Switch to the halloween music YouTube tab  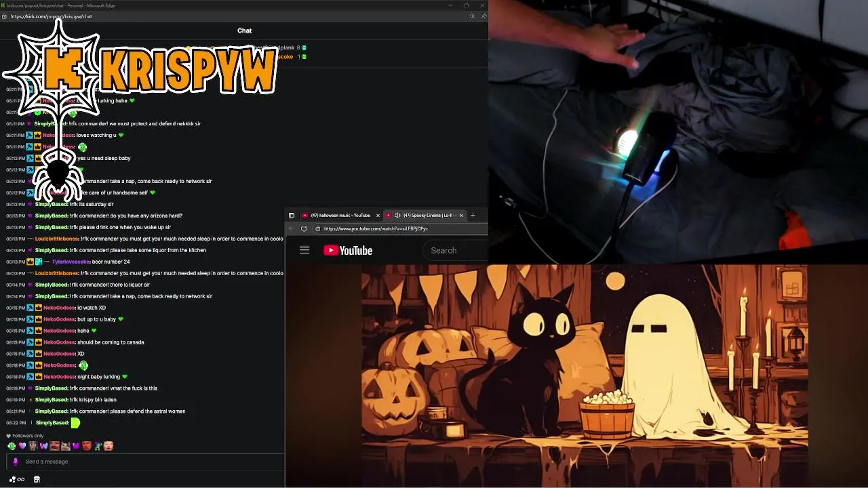click(340, 216)
